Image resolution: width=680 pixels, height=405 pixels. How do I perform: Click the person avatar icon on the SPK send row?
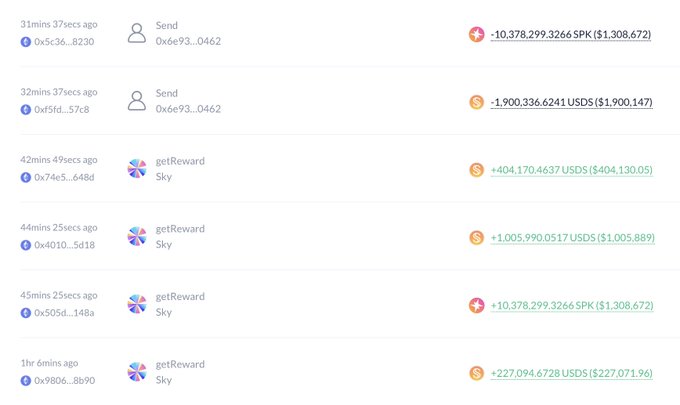[138, 33]
